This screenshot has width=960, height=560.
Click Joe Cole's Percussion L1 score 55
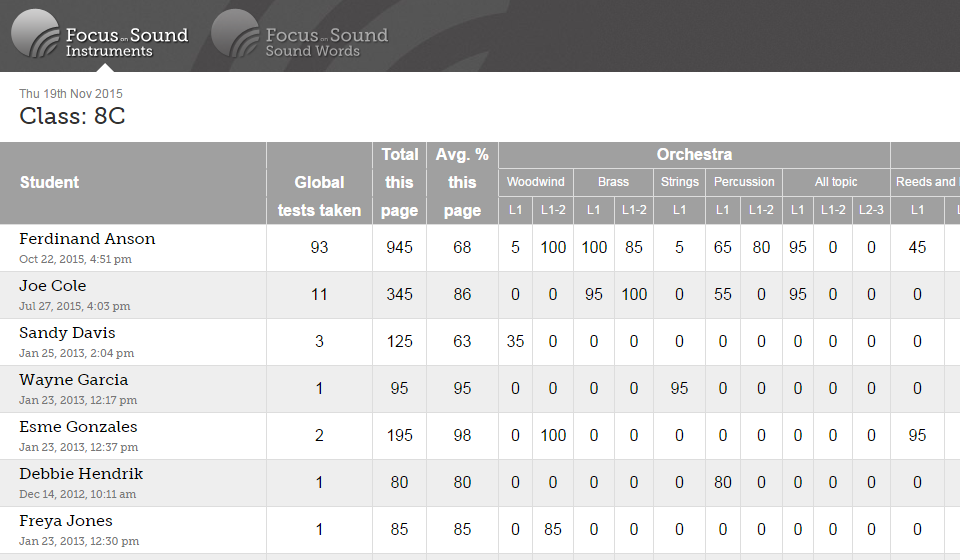tap(723, 294)
